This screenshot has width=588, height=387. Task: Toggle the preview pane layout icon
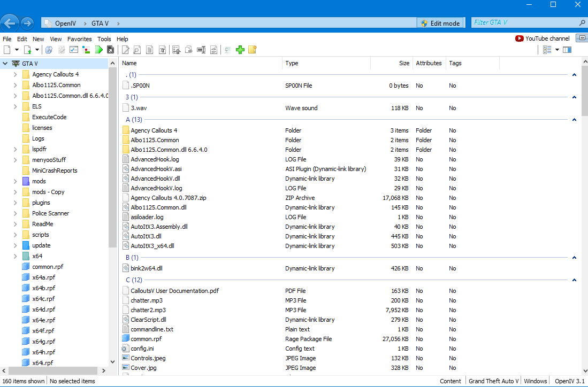tap(567, 50)
